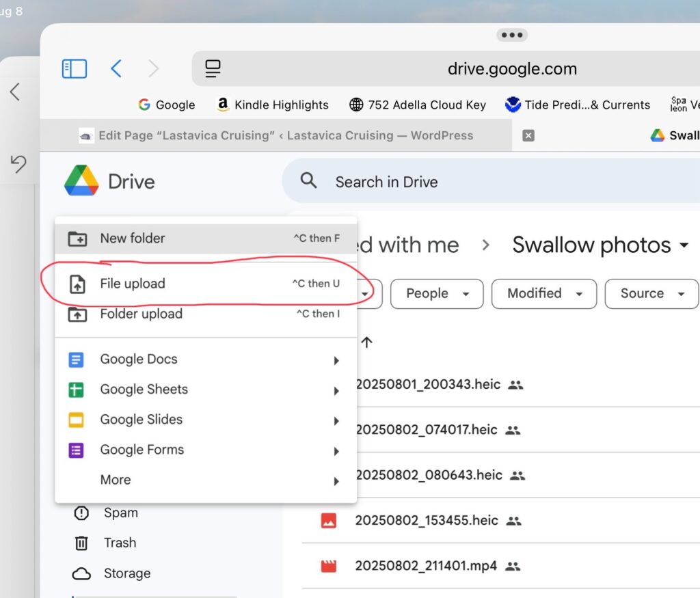Click the green Google Sheets icon
The image size is (700, 598).
(76, 390)
